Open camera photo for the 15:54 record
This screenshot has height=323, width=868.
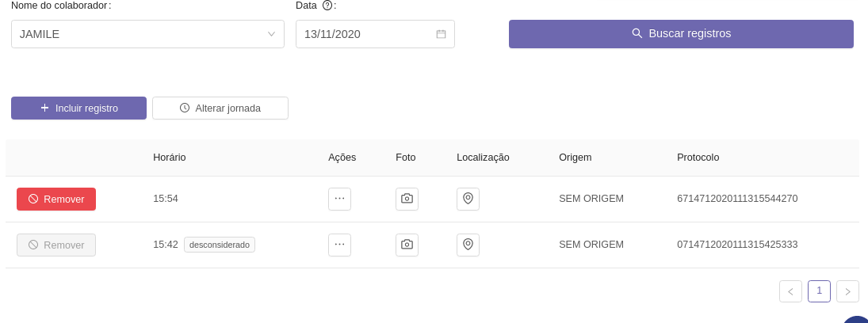[x=407, y=199]
